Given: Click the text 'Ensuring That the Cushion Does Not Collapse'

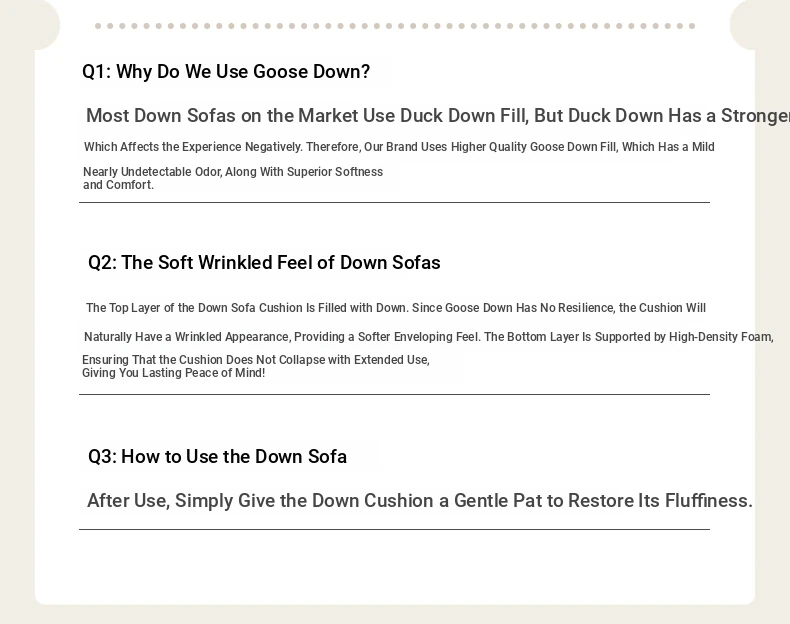Looking at the screenshot, I should coord(255,360).
